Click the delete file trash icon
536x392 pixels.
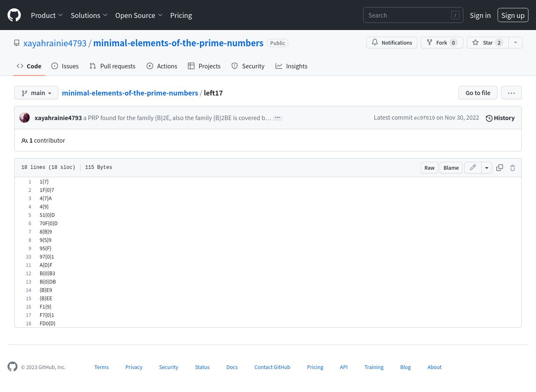(513, 168)
